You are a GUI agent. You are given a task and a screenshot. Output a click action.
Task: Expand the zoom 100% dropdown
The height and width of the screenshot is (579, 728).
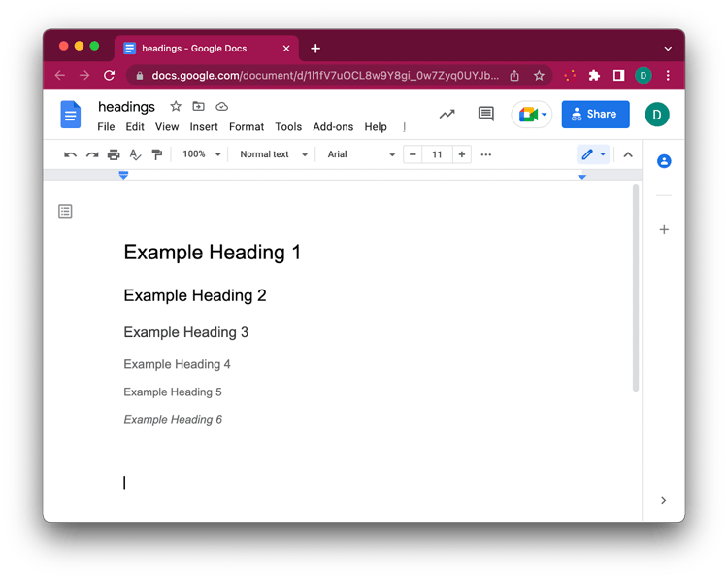pyautogui.click(x=203, y=154)
